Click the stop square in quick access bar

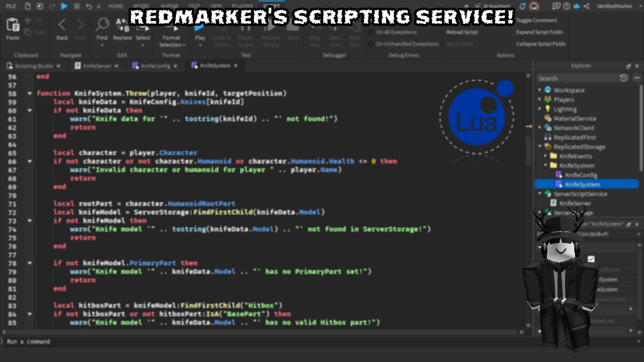(77, 6)
